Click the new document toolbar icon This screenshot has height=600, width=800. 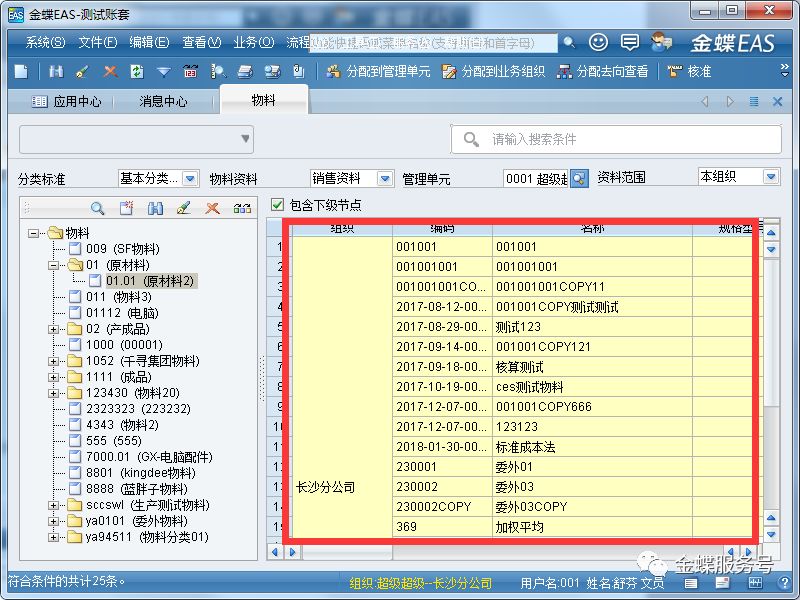click(x=21, y=71)
